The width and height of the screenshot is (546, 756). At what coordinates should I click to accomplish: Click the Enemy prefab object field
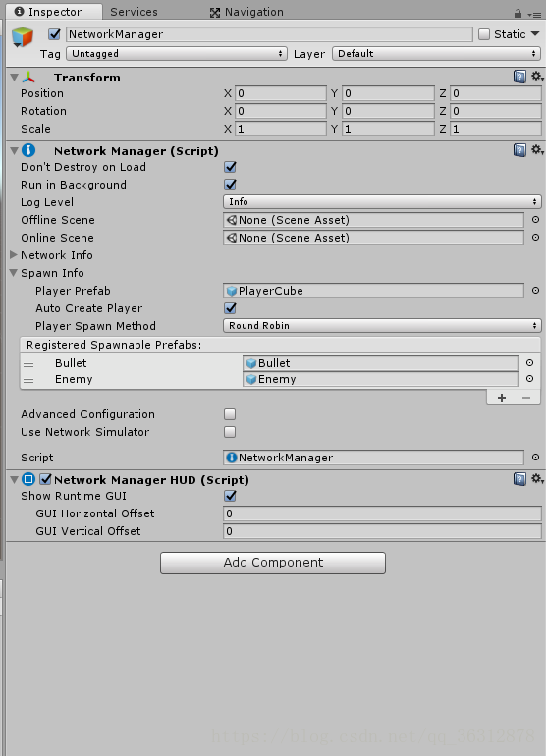pos(380,379)
